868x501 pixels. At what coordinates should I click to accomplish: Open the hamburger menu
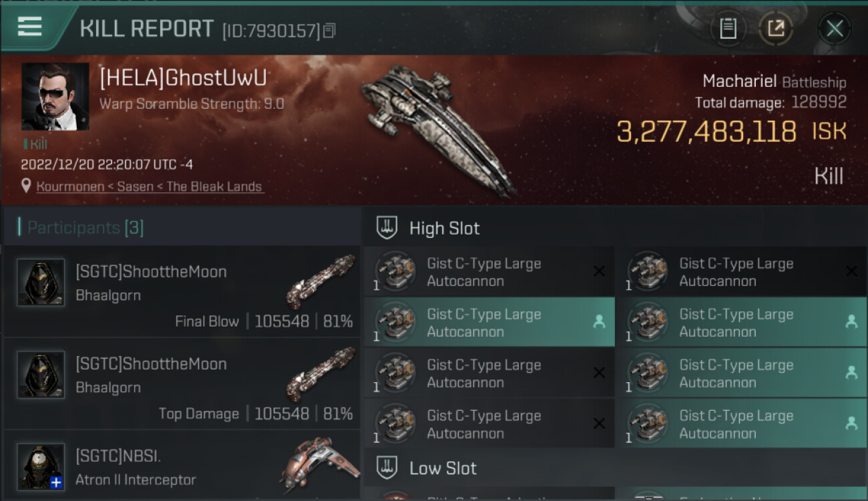tap(30, 27)
